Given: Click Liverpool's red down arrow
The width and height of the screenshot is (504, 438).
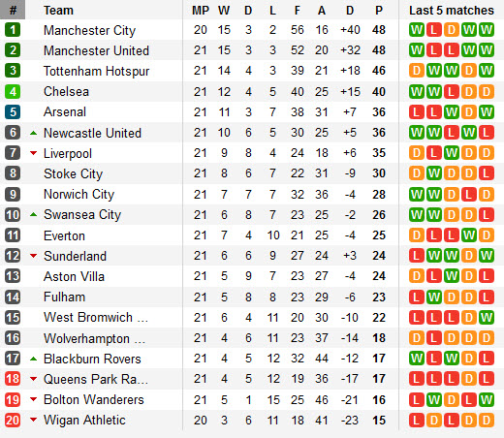Looking at the screenshot, I should pyautogui.click(x=33, y=153).
